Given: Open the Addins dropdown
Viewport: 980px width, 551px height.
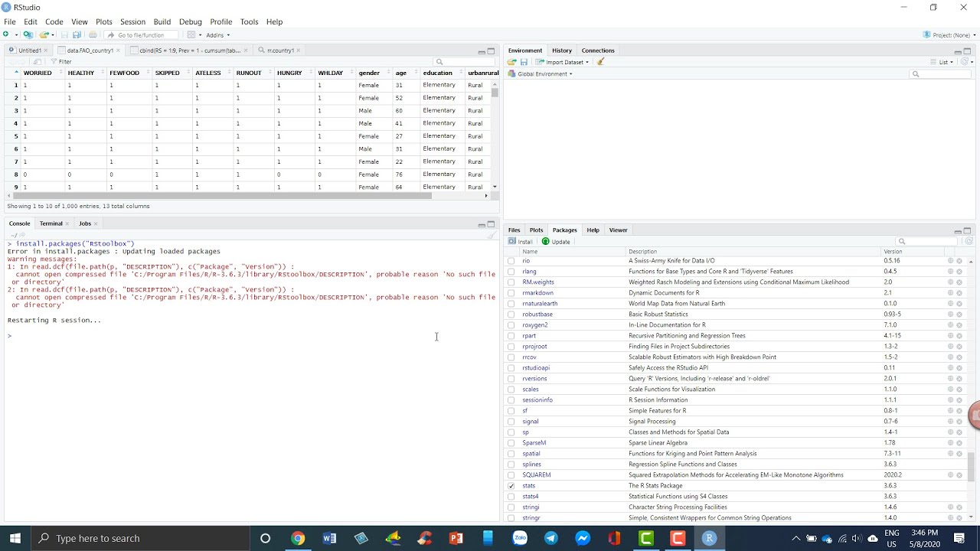Looking at the screenshot, I should (x=217, y=35).
